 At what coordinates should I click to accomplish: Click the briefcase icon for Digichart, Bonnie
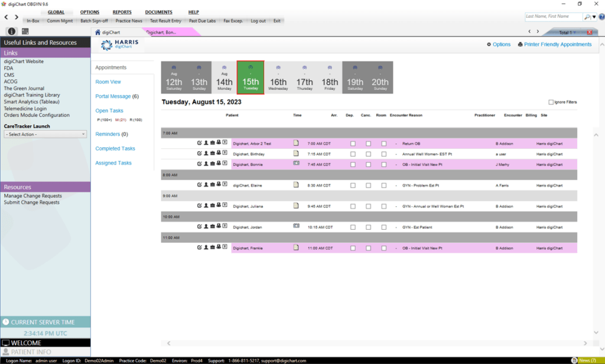[212, 164]
